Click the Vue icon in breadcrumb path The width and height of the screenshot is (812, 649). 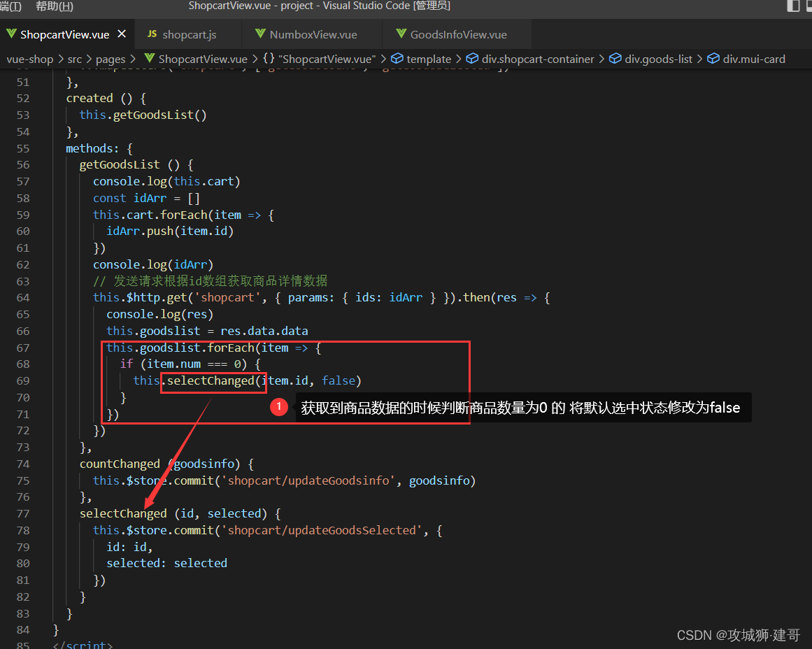[150, 58]
